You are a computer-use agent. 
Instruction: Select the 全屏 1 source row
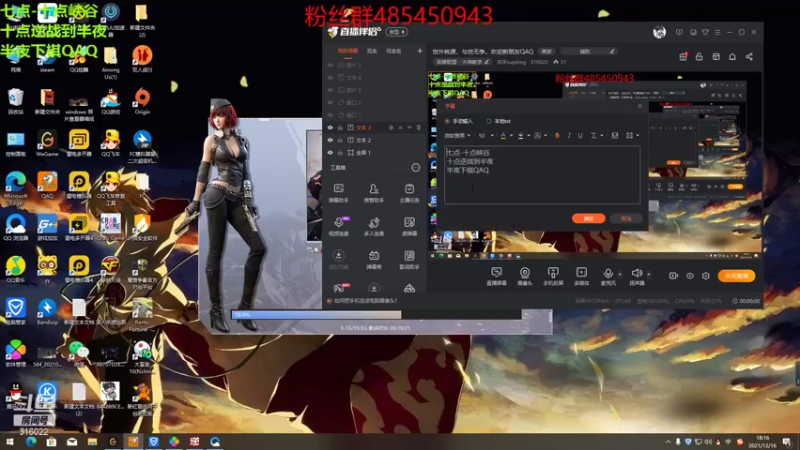click(x=374, y=153)
